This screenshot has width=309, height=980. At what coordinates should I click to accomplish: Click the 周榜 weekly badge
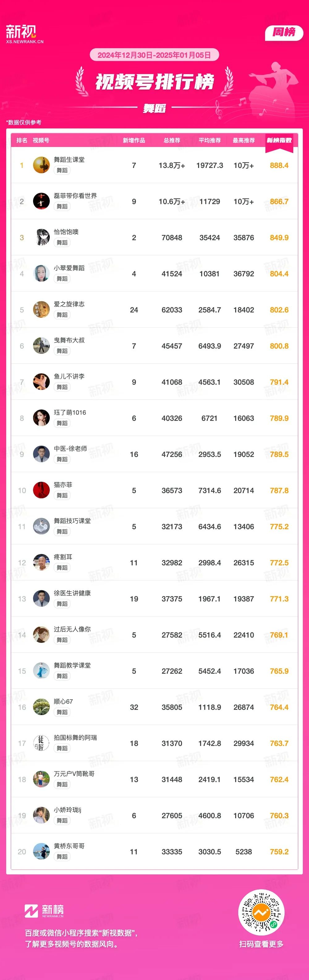284,32
